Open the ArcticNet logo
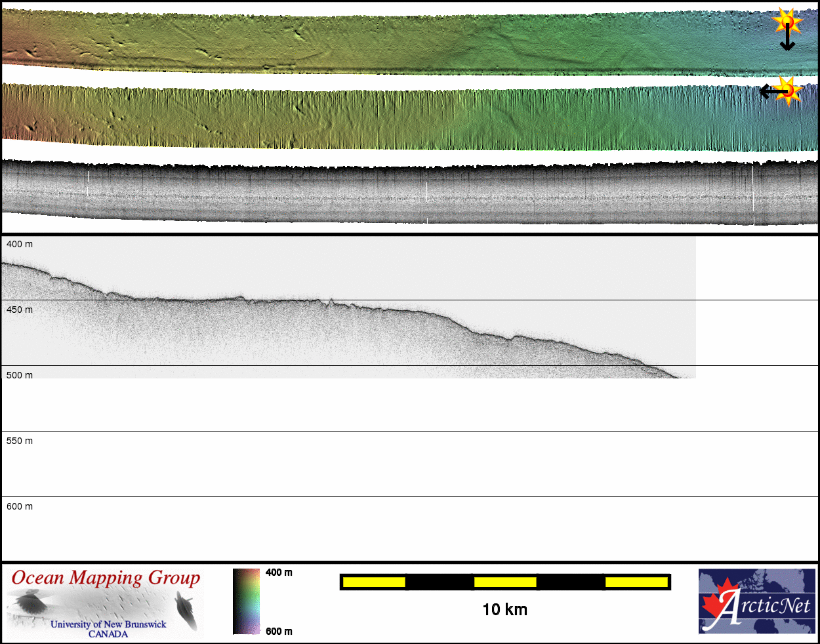The image size is (820, 644). (x=756, y=601)
